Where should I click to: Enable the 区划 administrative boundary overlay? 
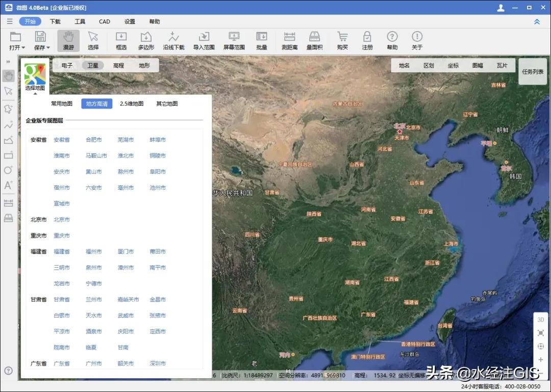pos(429,65)
